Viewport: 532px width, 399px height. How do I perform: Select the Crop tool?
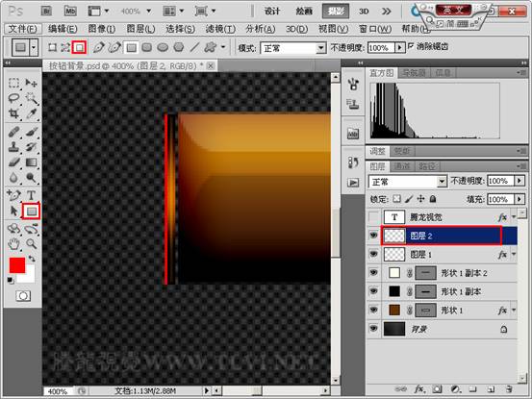pyautogui.click(x=13, y=113)
